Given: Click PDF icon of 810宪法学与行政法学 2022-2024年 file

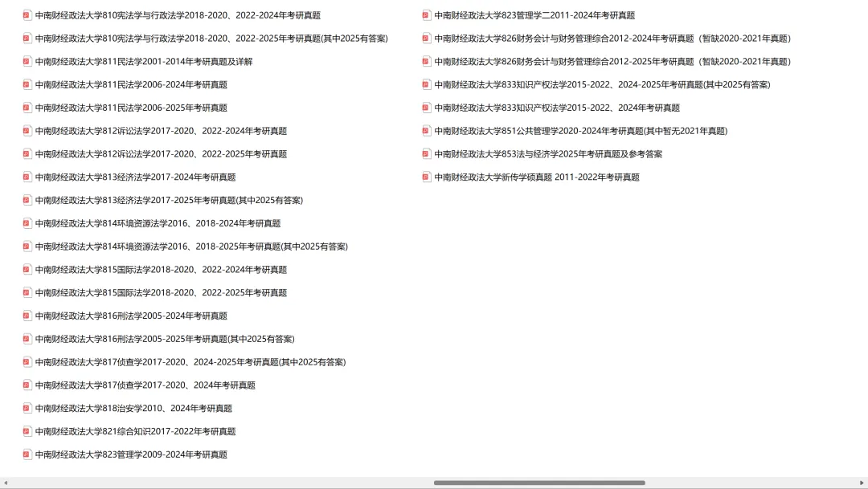Looking at the screenshot, I should [x=27, y=15].
